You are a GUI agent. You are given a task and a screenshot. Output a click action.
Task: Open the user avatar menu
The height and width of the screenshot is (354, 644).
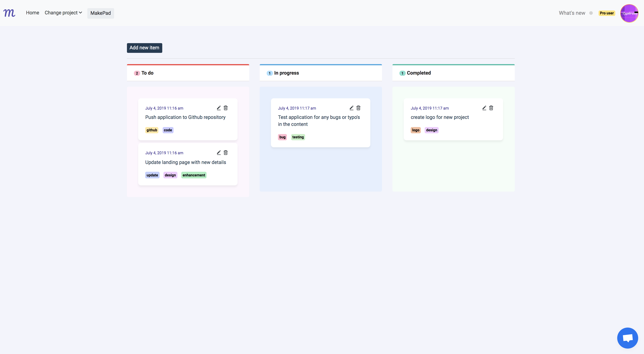629,13
